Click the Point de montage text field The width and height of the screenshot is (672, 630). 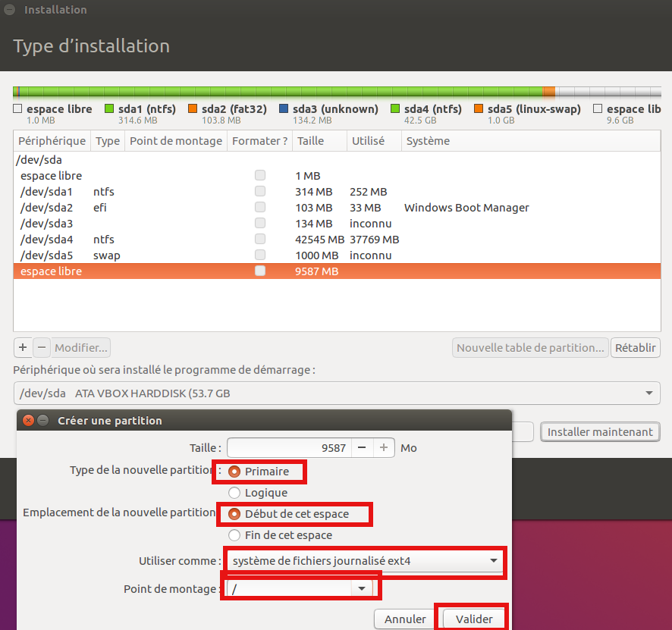[x=290, y=589]
